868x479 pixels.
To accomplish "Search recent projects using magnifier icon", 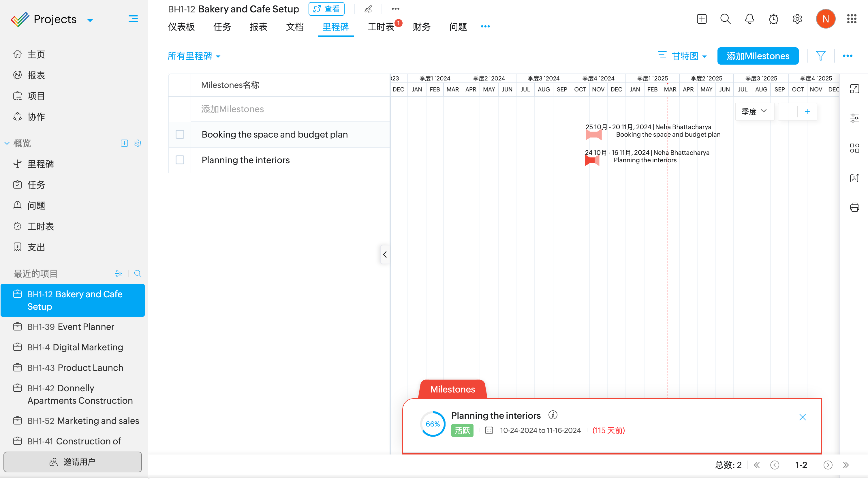I will (138, 273).
